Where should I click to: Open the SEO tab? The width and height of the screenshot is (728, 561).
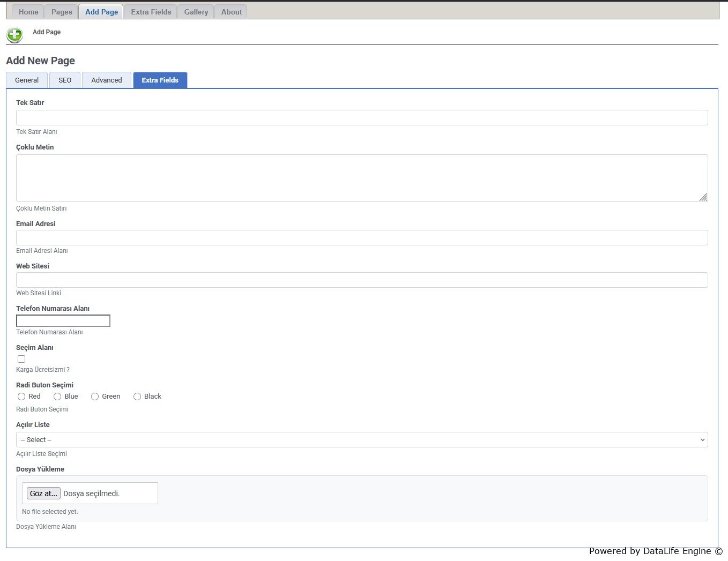coord(65,80)
